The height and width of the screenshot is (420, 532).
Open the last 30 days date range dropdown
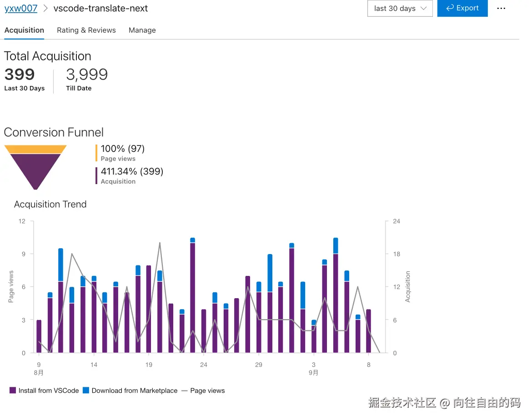[x=399, y=8]
